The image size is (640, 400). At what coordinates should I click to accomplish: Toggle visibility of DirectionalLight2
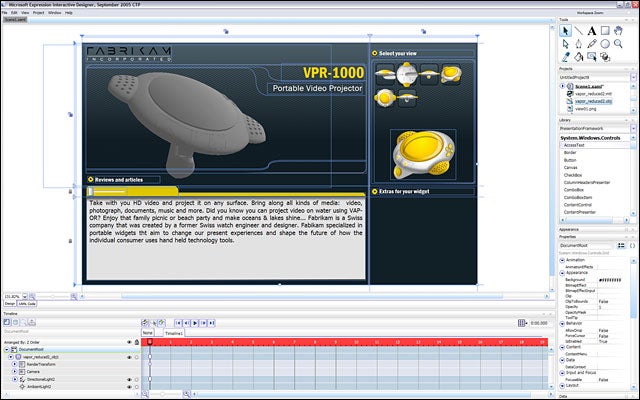click(x=129, y=380)
